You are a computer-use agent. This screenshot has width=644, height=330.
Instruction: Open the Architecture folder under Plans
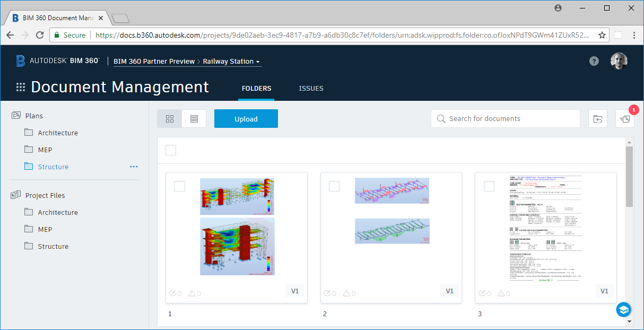pyautogui.click(x=58, y=133)
